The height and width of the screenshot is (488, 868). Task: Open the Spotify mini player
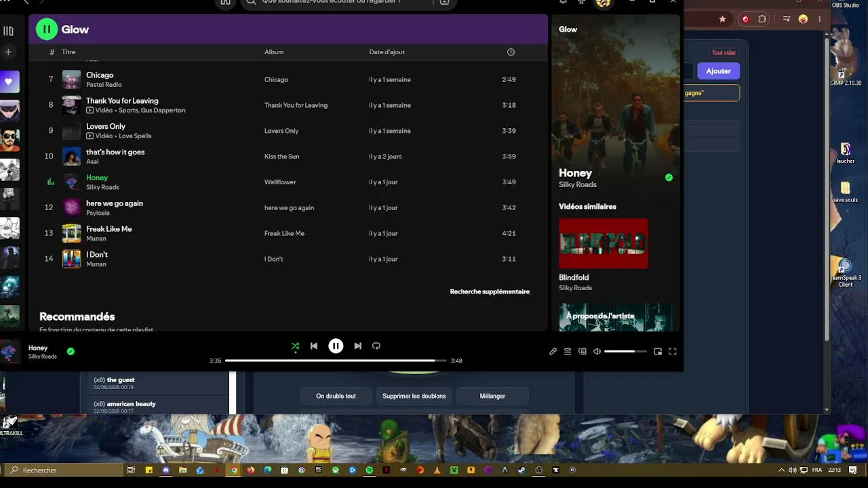click(658, 351)
